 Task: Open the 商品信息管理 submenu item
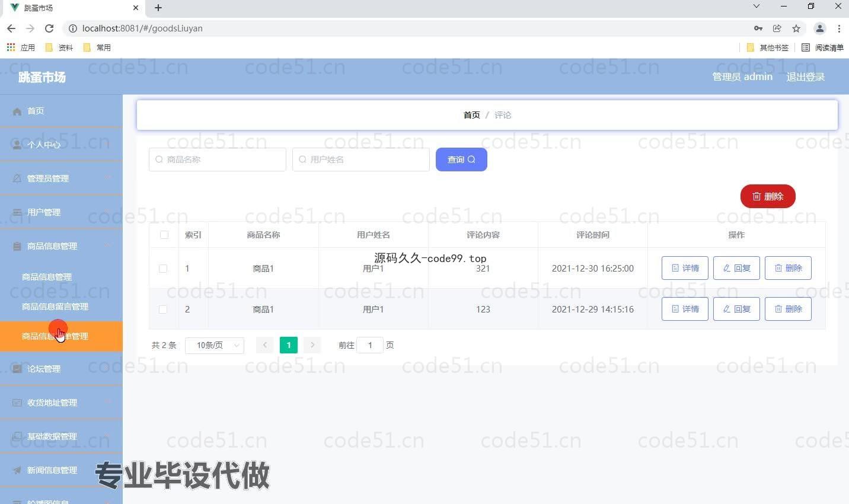coord(61,277)
